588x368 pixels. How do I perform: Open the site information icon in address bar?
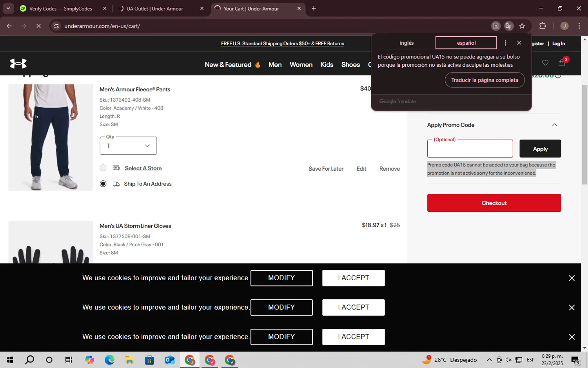click(56, 26)
